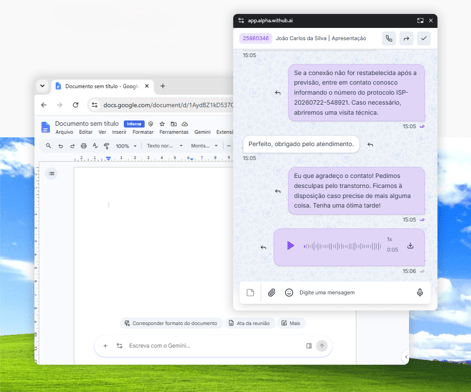Record a voice message with microphone icon
The height and width of the screenshot is (392, 471).
tap(420, 292)
